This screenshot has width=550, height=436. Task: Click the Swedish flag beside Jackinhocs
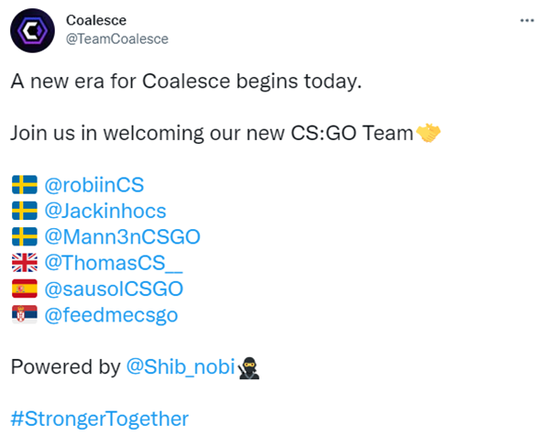pos(25,211)
